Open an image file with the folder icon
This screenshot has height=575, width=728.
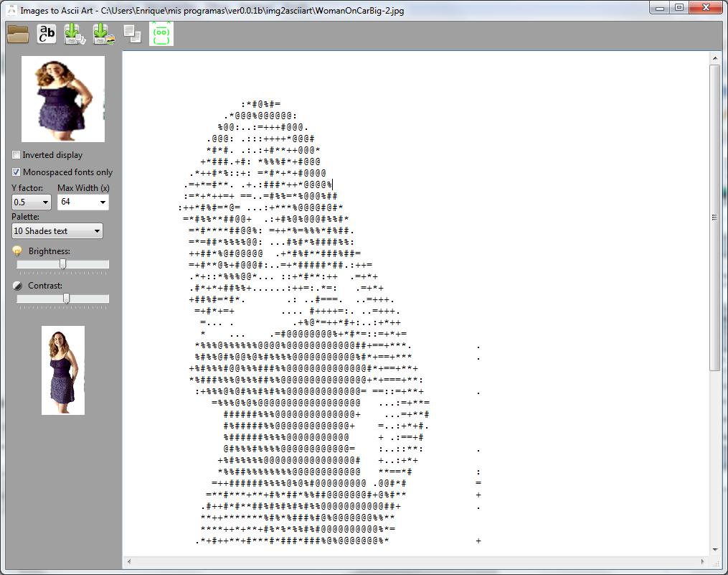pos(17,34)
